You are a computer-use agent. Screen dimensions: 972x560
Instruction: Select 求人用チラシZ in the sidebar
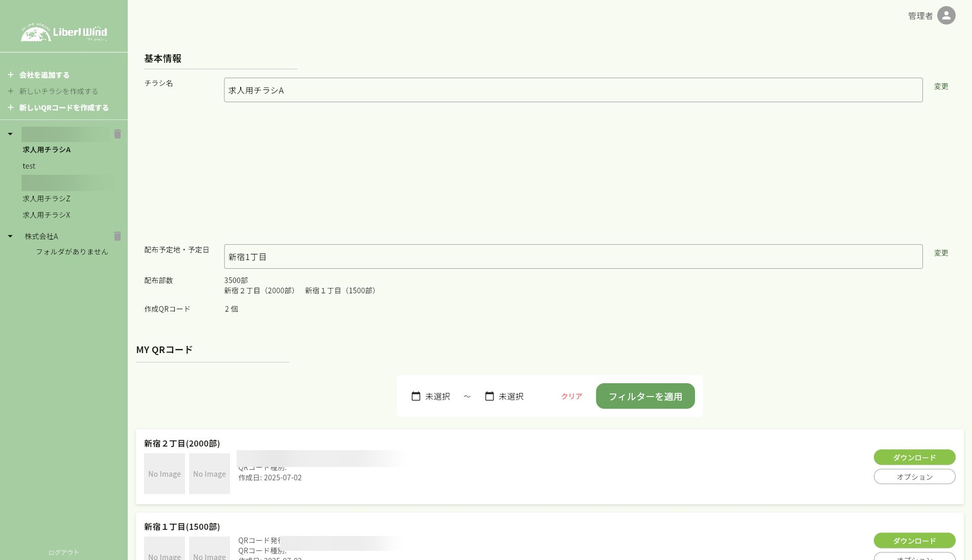pyautogui.click(x=47, y=199)
